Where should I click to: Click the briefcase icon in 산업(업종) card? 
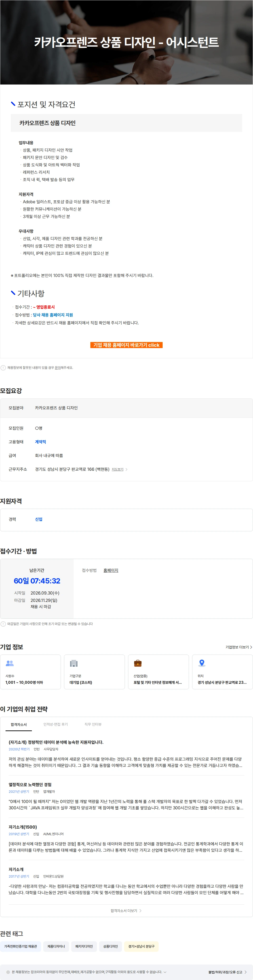click(138, 663)
